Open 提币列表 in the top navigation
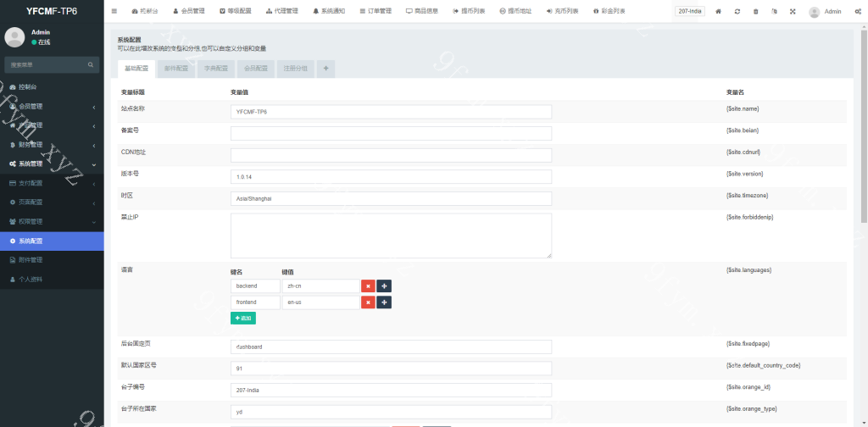The image size is (868, 427). (469, 11)
